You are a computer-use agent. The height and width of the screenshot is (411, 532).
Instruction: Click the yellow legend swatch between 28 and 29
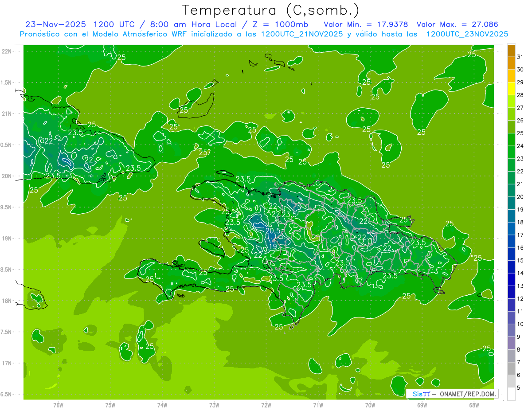[x=511, y=89]
